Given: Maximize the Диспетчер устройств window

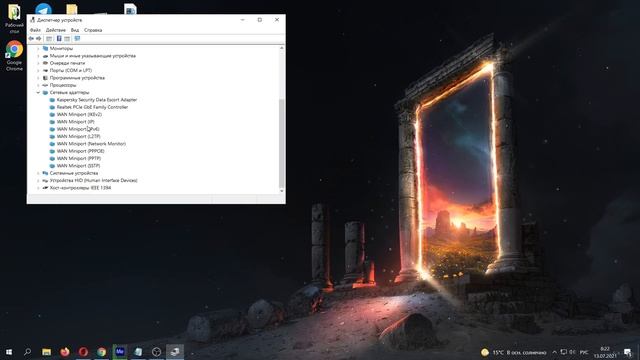Looking at the screenshot, I should (260, 20).
